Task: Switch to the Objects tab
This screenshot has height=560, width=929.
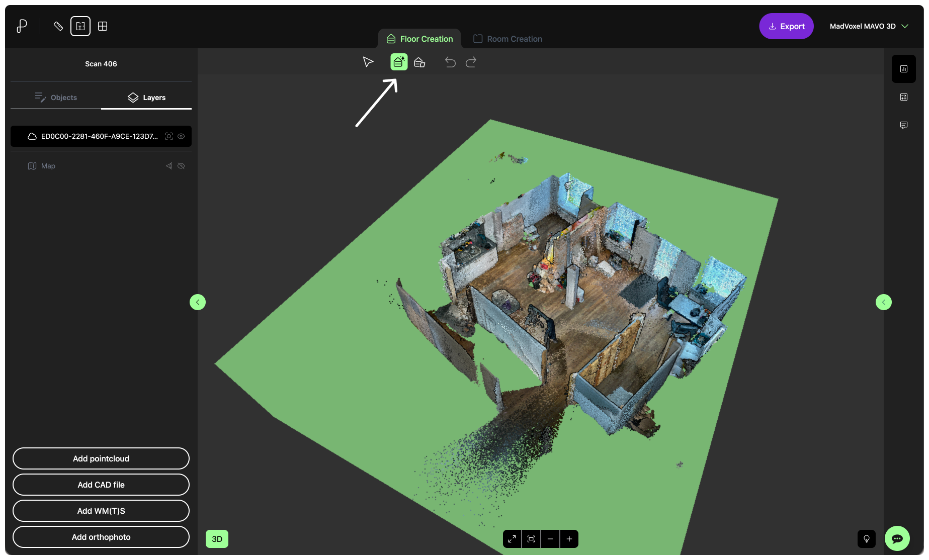Action: pos(56,98)
